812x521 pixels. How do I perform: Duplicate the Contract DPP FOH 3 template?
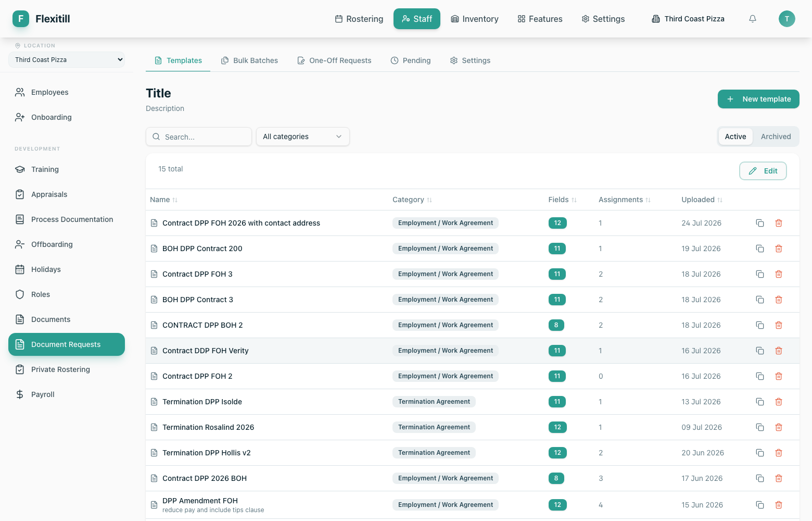[x=760, y=274]
